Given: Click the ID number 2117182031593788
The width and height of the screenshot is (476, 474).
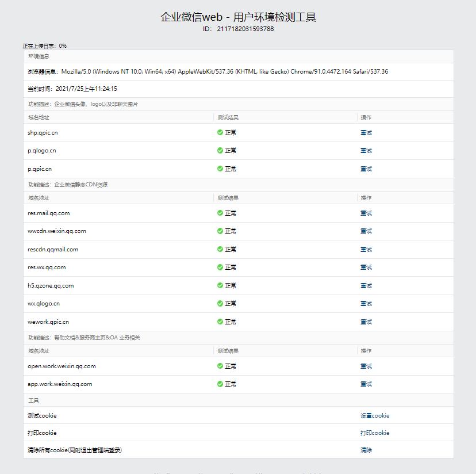Looking at the screenshot, I should click(245, 29).
